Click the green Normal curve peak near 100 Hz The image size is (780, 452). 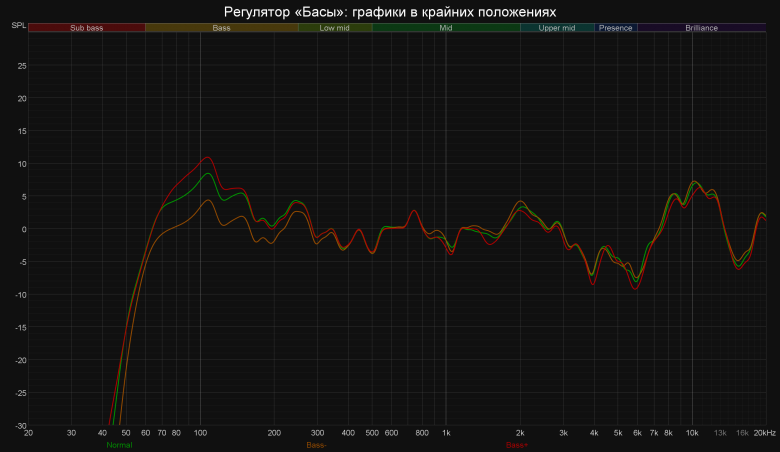208,174
